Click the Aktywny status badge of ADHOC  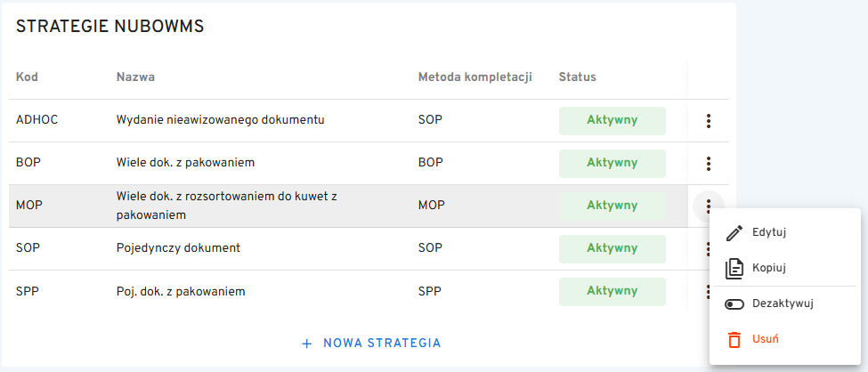click(x=612, y=121)
